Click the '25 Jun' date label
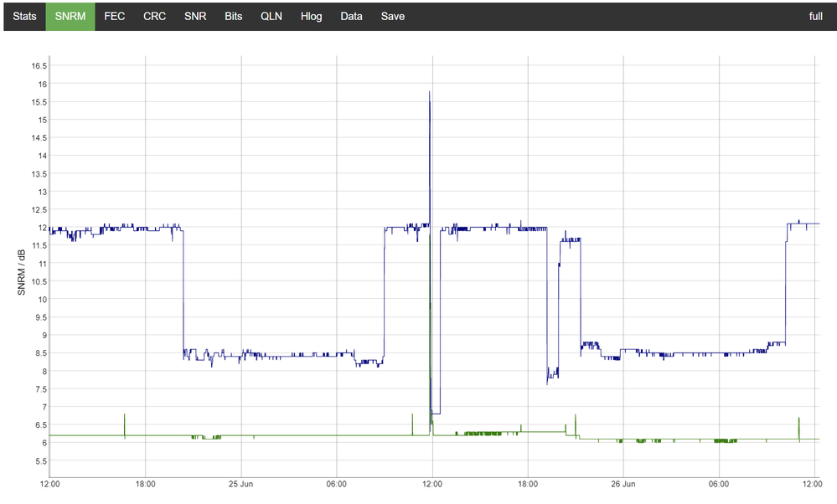Screen dimensions: 837x504 coord(241,484)
